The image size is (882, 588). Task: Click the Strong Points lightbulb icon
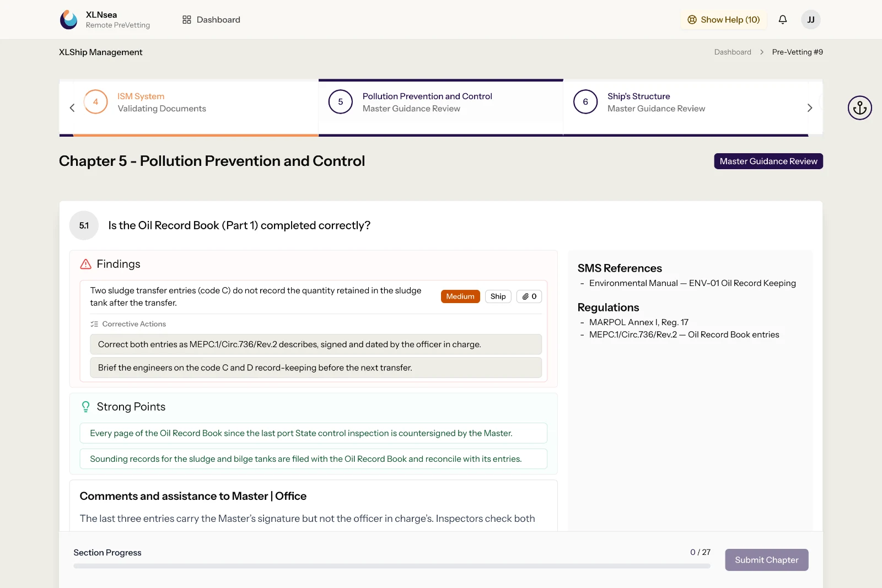86,407
